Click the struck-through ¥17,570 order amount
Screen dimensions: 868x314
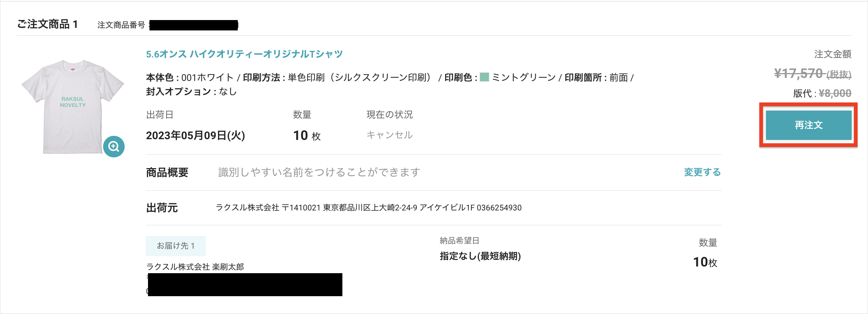click(812, 73)
